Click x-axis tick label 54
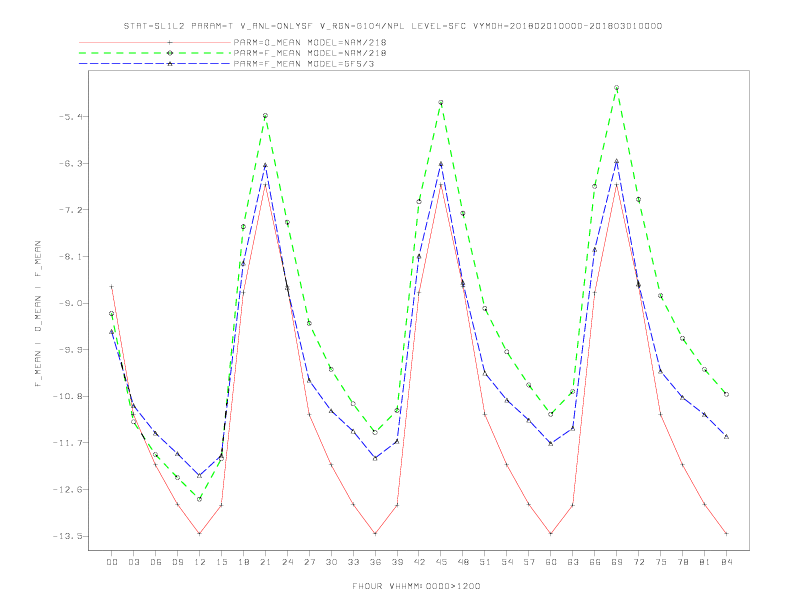This screenshot has height=612, width=792. click(507, 562)
